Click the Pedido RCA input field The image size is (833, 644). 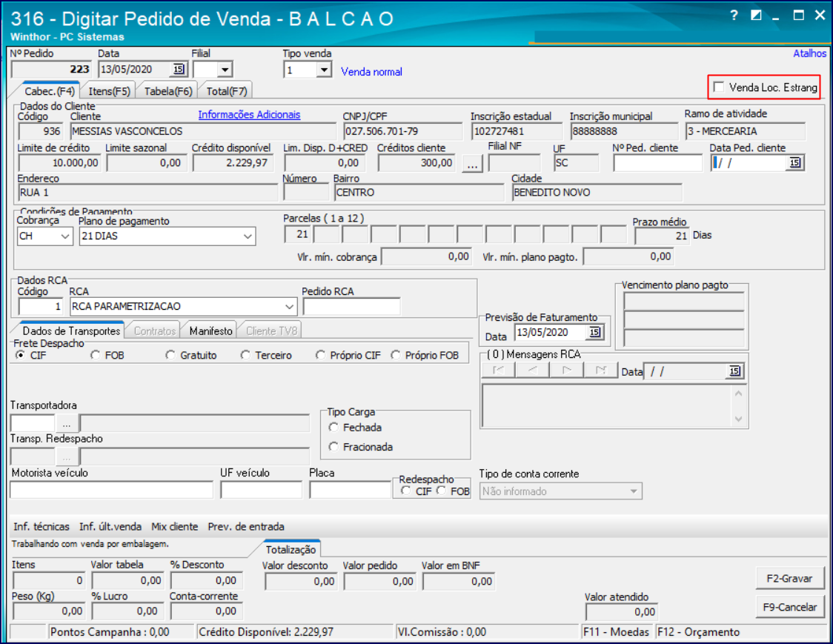click(x=352, y=307)
